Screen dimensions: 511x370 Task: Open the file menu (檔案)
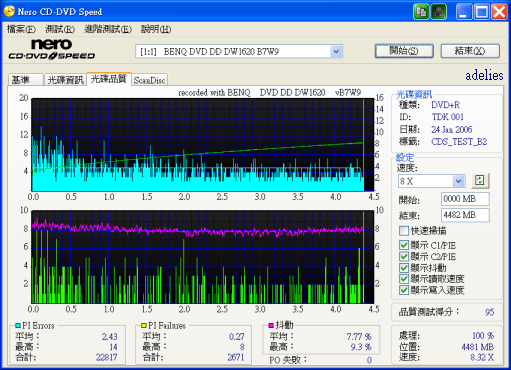pos(21,29)
